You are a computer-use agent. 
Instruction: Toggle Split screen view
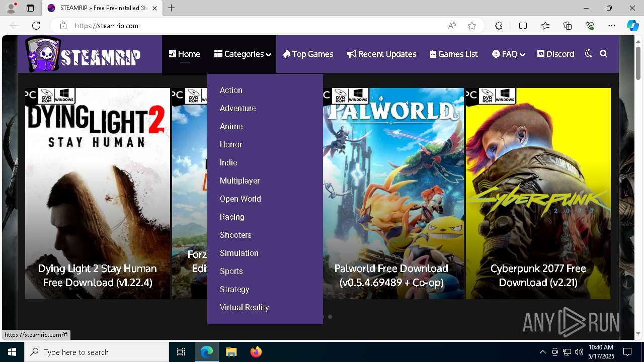[x=523, y=26]
